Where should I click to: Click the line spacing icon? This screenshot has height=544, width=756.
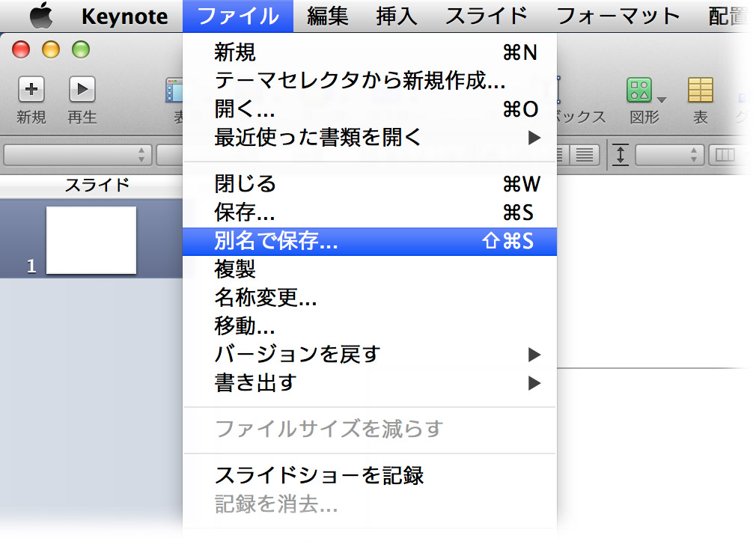(x=621, y=155)
